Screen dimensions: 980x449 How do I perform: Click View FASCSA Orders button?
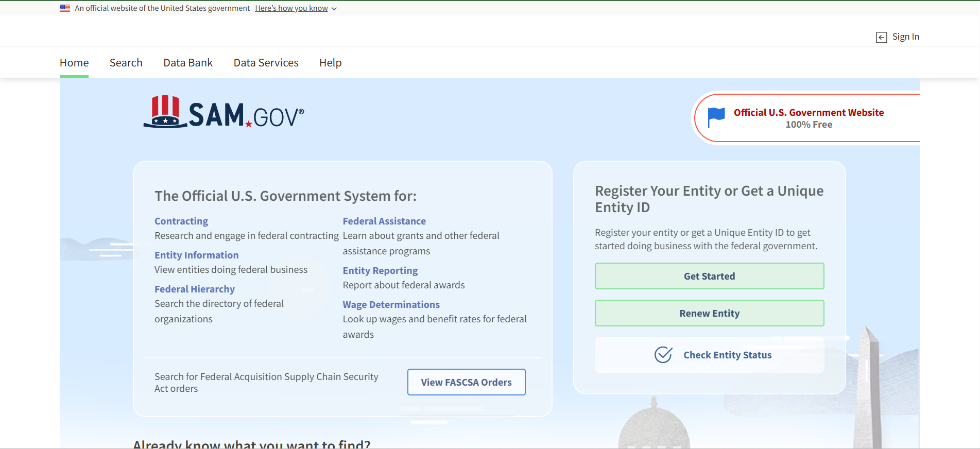click(466, 382)
